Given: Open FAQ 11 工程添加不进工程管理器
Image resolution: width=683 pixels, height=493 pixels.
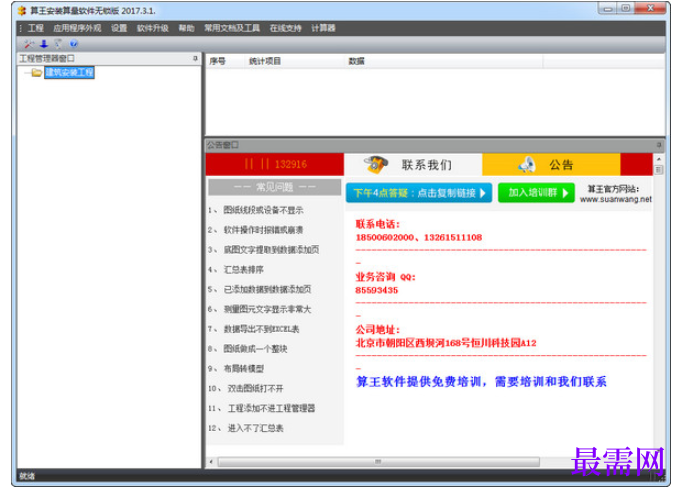Looking at the screenshot, I should click(261, 409).
